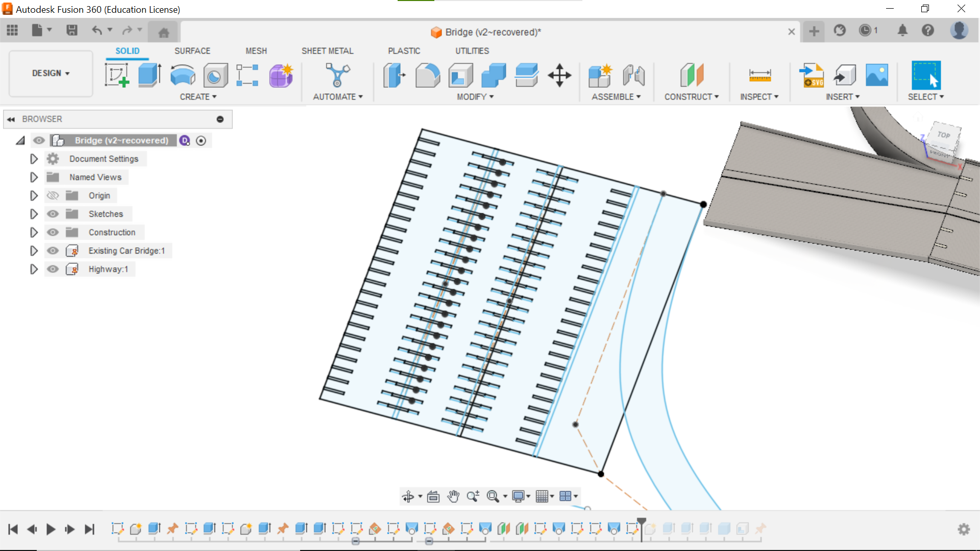Click the TOP face of view cube
Image resolution: width=980 pixels, height=551 pixels.
click(944, 136)
